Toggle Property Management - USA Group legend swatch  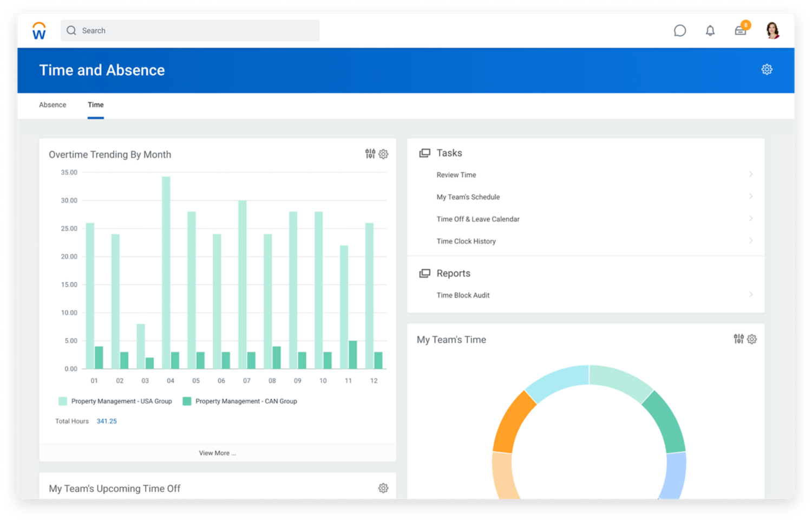tap(63, 401)
